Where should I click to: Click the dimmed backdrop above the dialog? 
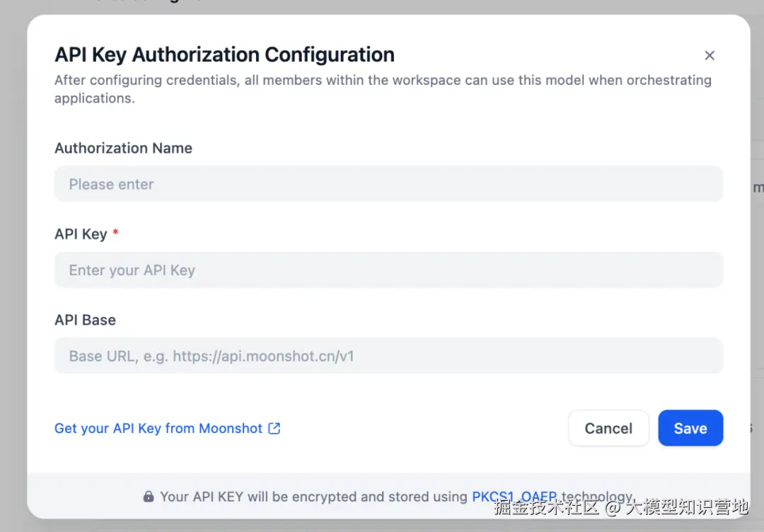pyautogui.click(x=382, y=6)
